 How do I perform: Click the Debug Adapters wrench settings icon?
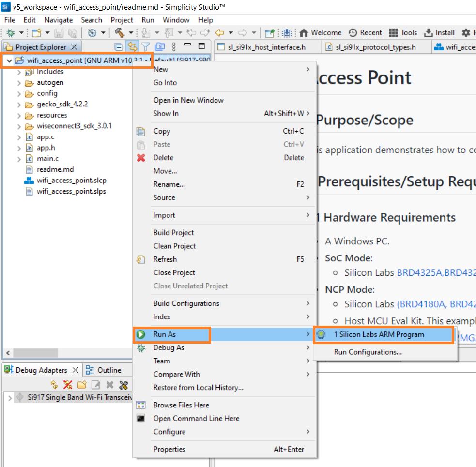(123, 385)
